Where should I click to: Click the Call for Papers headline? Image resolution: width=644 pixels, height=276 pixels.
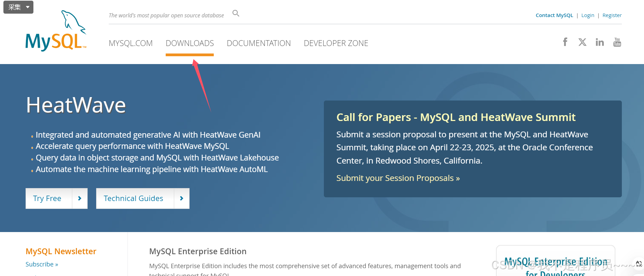click(456, 117)
